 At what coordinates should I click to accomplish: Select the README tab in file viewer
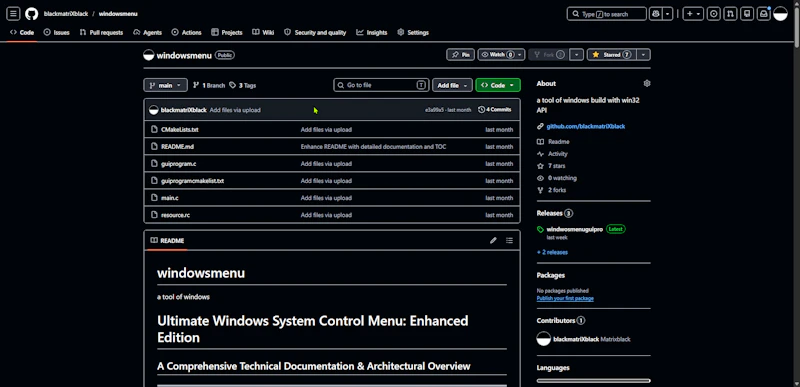(x=167, y=240)
